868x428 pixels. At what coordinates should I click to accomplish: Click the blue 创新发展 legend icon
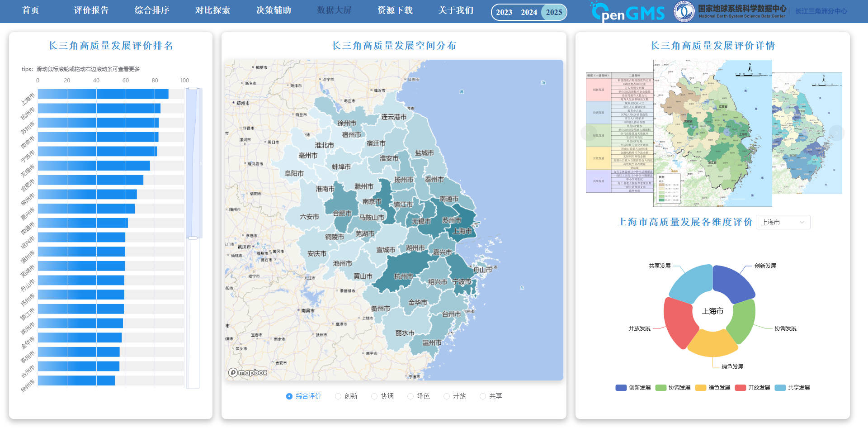point(621,388)
